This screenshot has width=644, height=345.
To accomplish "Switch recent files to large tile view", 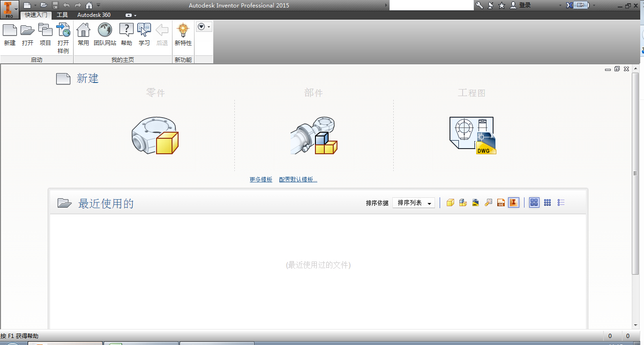I will tap(534, 202).
